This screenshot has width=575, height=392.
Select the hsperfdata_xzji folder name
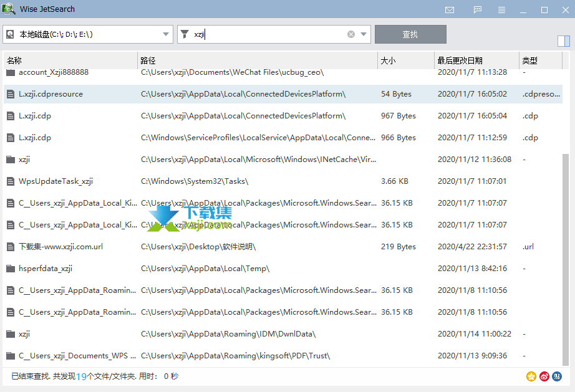(x=46, y=269)
